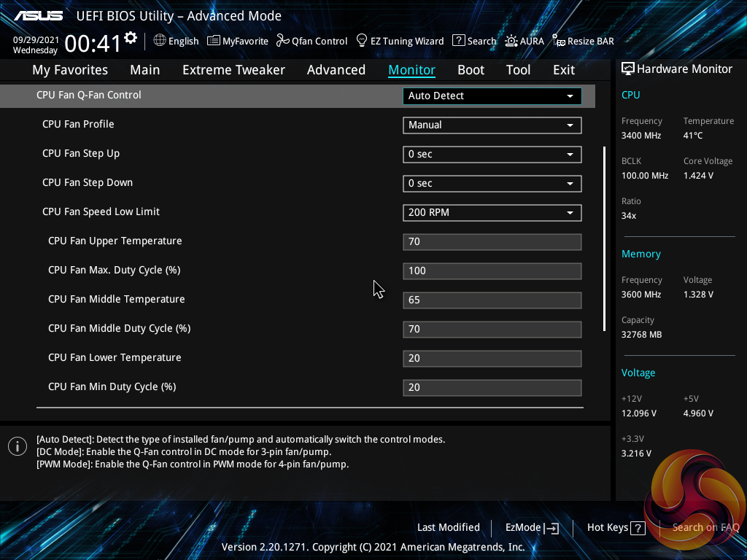747x560 pixels.
Task: Select the CPU Fan Step Up label
Action: coord(81,154)
